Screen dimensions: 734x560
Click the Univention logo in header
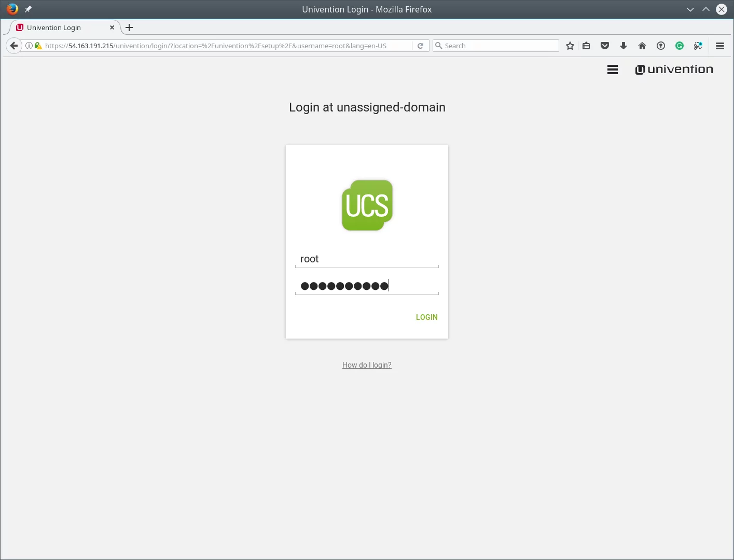tap(674, 69)
